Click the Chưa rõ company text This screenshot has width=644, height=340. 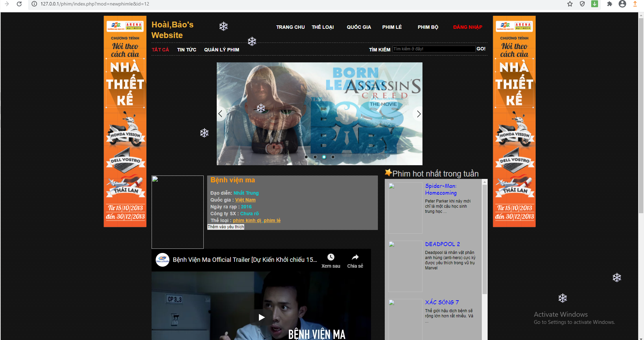pos(249,214)
